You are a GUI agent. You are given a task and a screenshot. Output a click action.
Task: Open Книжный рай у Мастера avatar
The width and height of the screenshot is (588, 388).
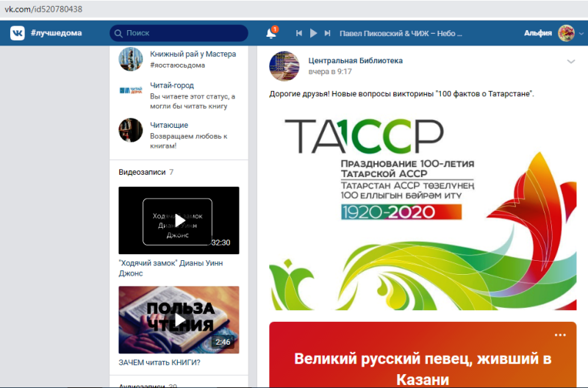(130, 59)
